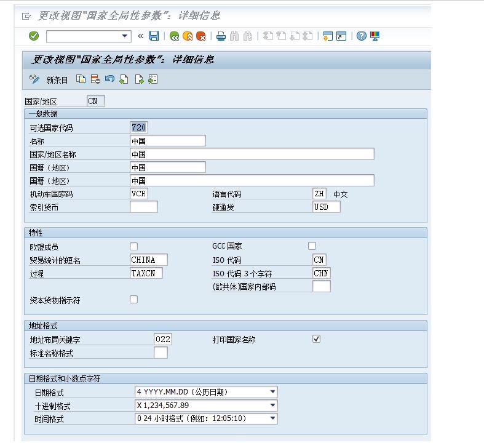Generate a desktop shortcut icon
The width and height of the screenshot is (484, 448).
point(341,36)
